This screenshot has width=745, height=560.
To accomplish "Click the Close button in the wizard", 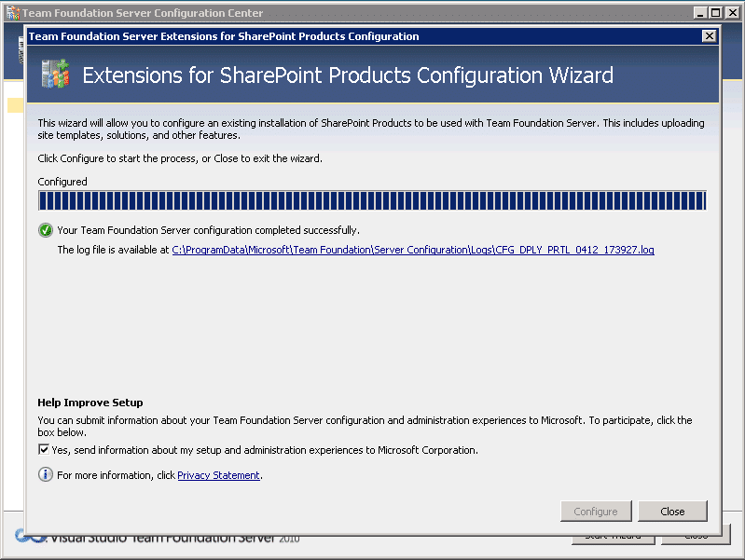I will point(672,511).
